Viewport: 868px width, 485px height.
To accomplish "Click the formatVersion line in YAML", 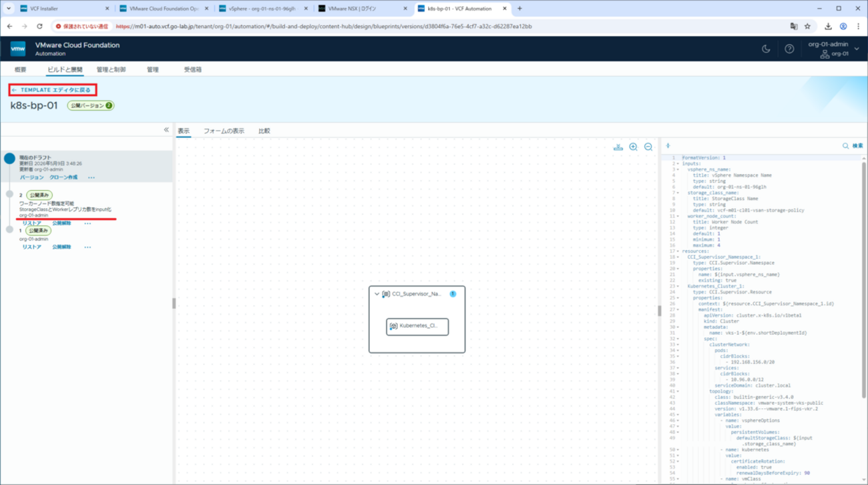I will pyautogui.click(x=704, y=157).
